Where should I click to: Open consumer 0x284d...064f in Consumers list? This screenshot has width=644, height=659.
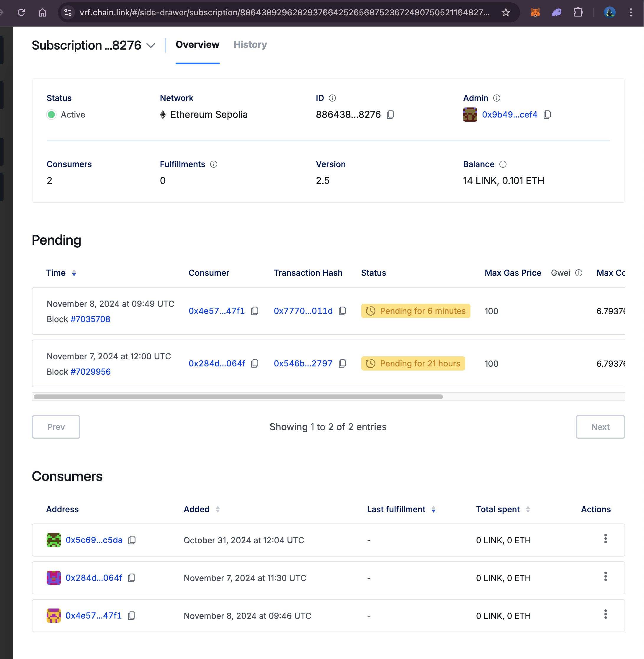pyautogui.click(x=94, y=578)
